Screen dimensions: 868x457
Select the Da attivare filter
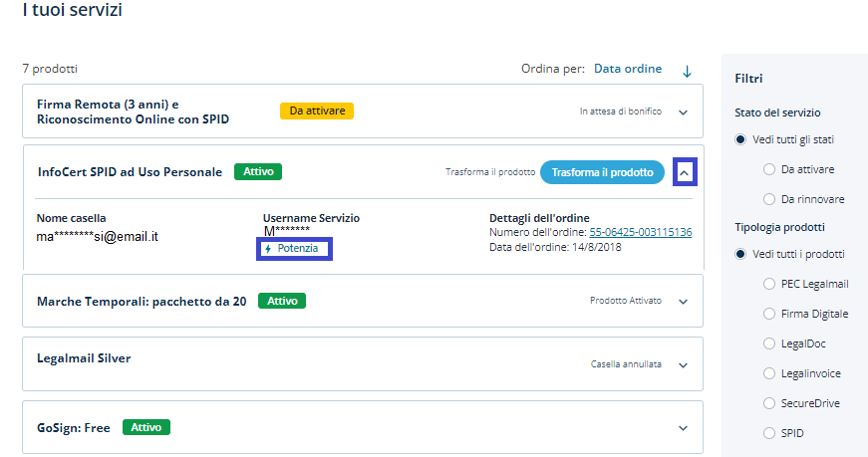tap(768, 170)
